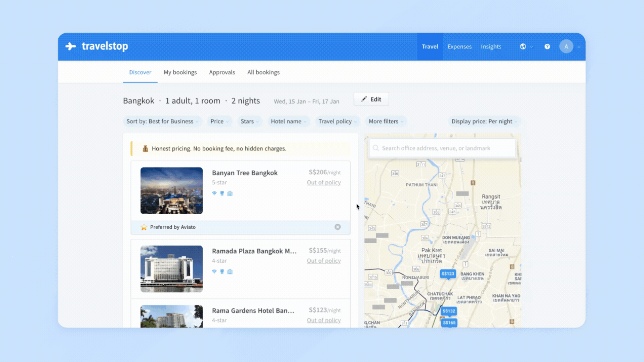Open the Discover tab
This screenshot has width=644, height=362.
pyautogui.click(x=140, y=72)
